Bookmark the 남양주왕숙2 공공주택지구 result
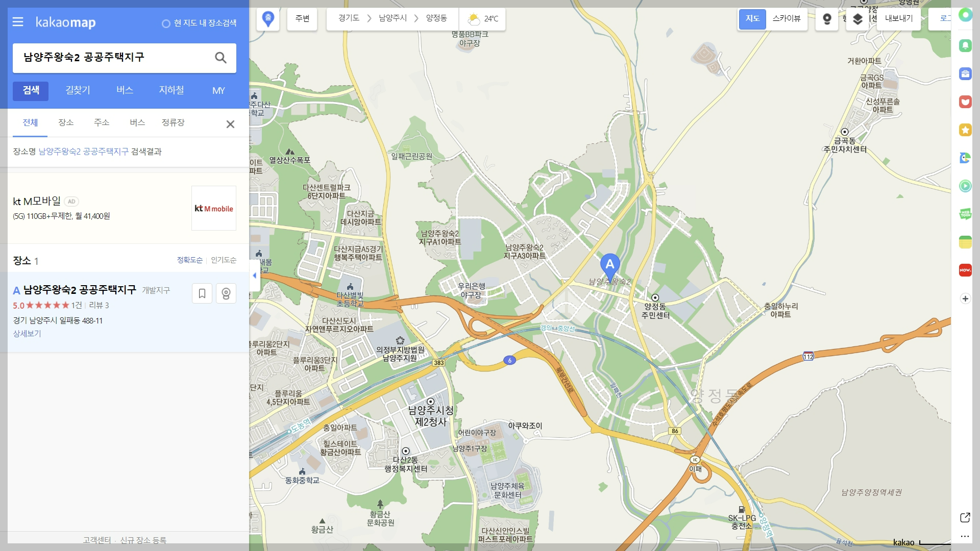980x551 pixels. (x=202, y=293)
